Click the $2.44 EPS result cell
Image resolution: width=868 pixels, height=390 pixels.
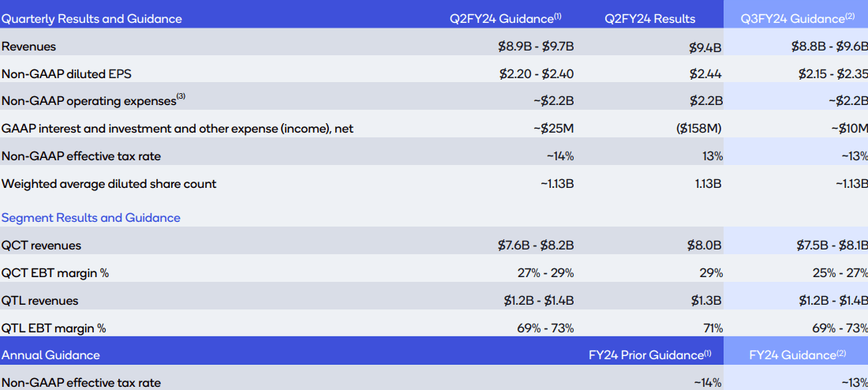(706, 74)
